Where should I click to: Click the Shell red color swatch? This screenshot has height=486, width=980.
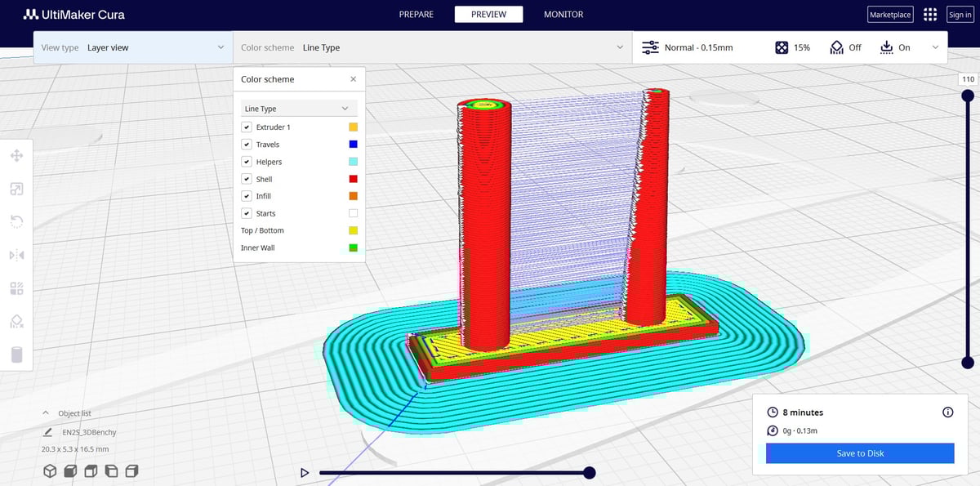tap(353, 179)
